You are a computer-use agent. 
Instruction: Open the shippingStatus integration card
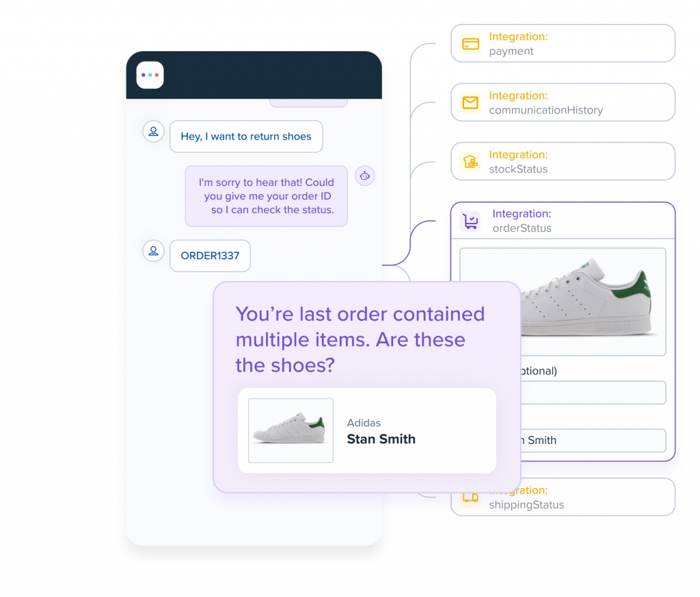(597, 497)
